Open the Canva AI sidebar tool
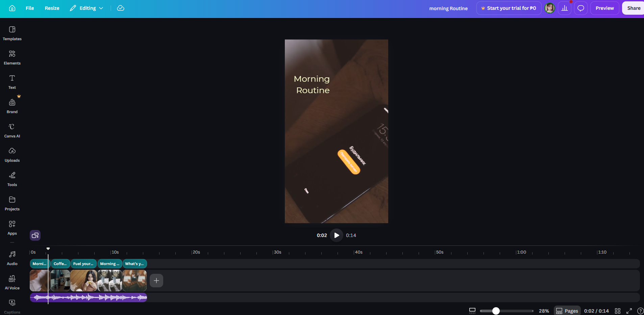644x315 pixels. click(12, 131)
